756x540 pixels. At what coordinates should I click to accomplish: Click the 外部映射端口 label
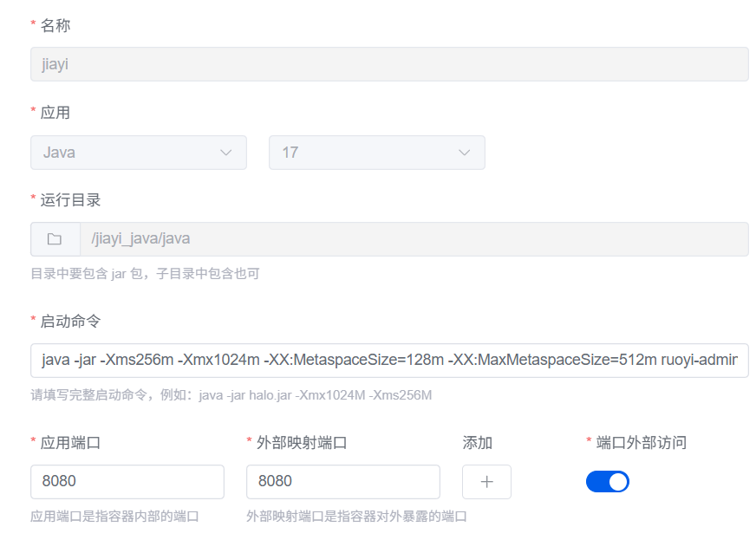pyautogui.click(x=302, y=443)
